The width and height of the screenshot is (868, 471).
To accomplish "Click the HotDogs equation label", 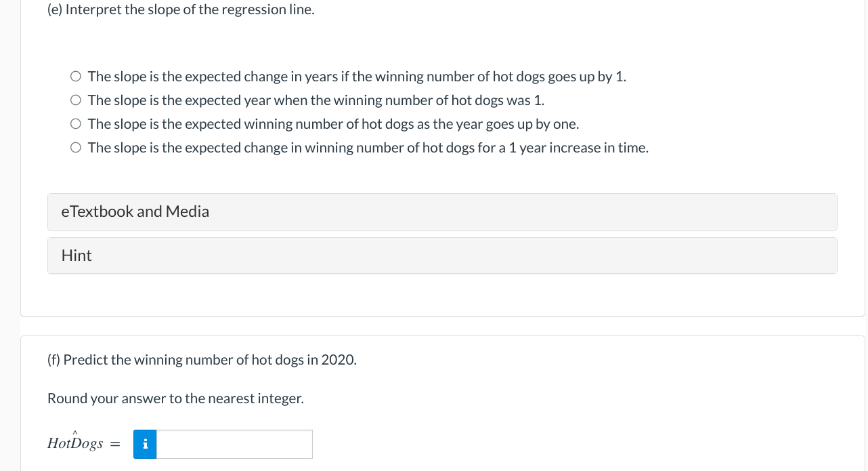I will (75, 443).
